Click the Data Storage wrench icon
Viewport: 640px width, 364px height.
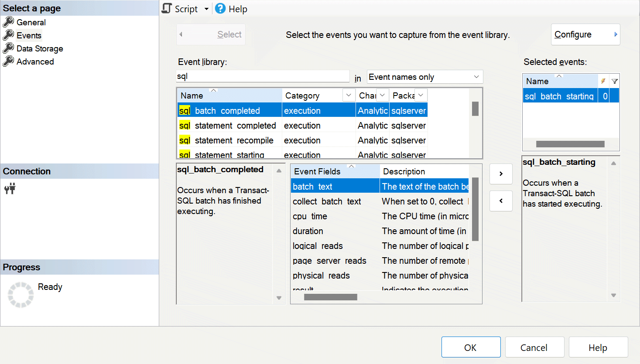coord(9,48)
